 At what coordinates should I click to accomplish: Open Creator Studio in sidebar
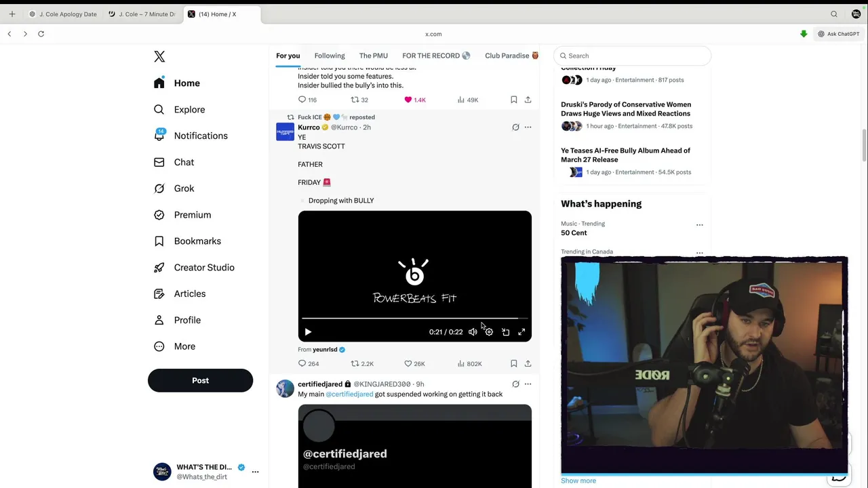point(194,268)
